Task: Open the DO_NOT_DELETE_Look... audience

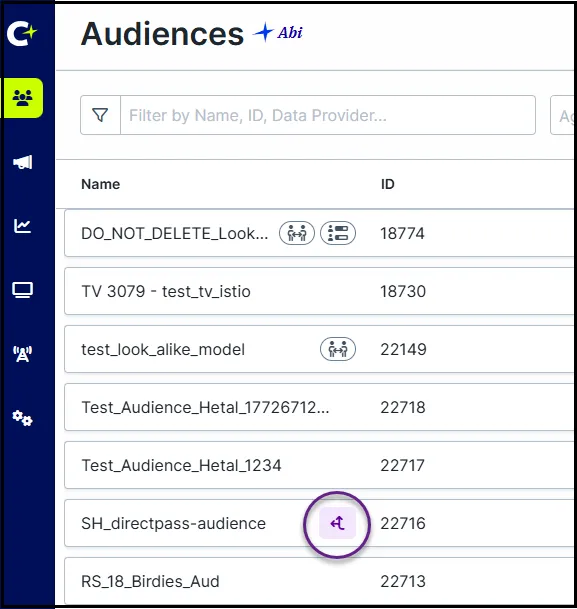Action: [175, 233]
